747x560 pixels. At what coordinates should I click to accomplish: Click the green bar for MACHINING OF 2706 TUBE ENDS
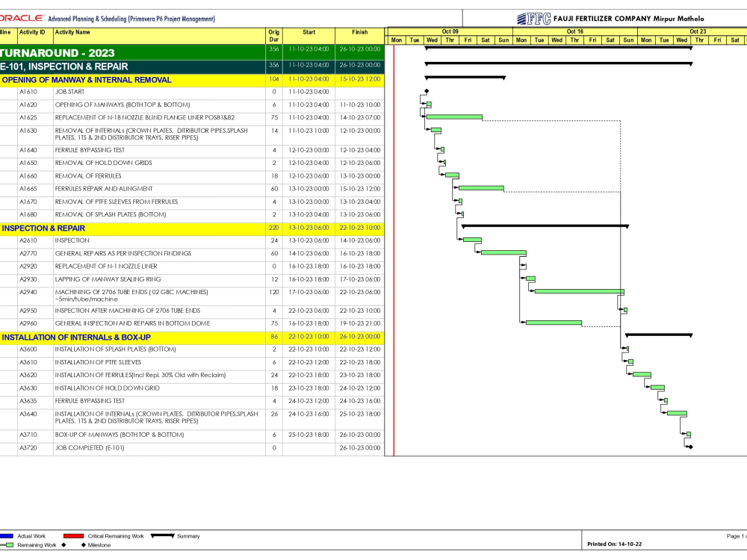coord(579,291)
